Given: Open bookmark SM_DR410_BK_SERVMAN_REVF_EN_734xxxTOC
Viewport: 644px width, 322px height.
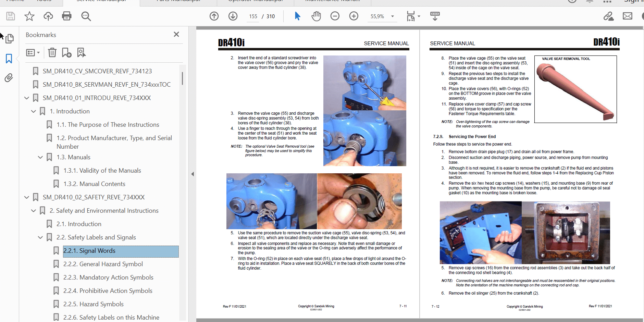Looking at the screenshot, I should pos(107,85).
